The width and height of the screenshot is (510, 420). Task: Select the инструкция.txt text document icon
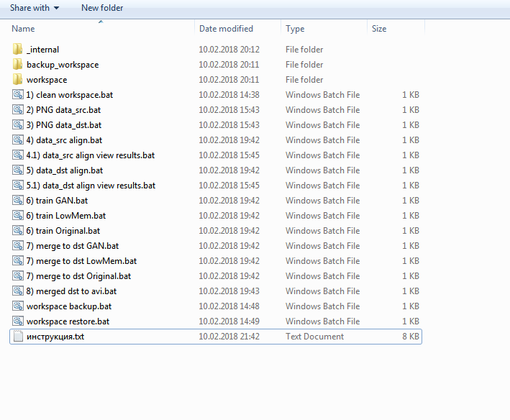pos(18,337)
